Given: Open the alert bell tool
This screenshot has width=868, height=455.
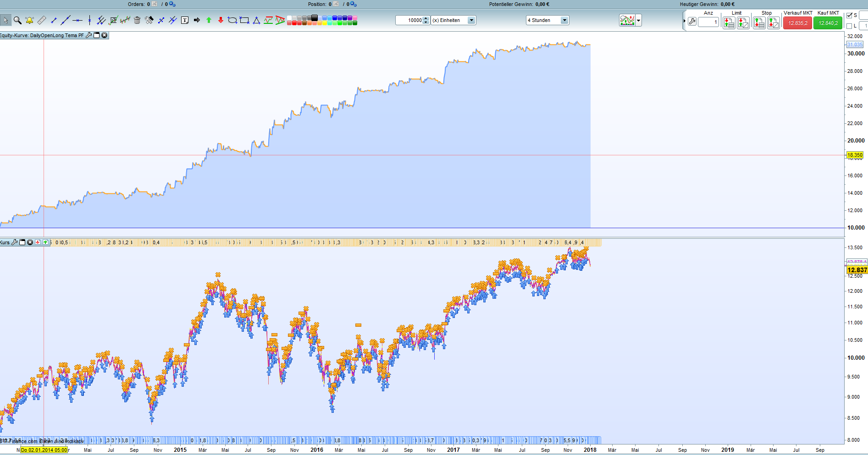Looking at the screenshot, I should tap(29, 20).
